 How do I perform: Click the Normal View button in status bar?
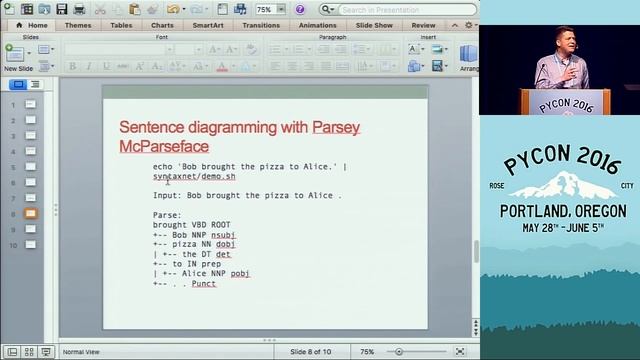click(12, 352)
